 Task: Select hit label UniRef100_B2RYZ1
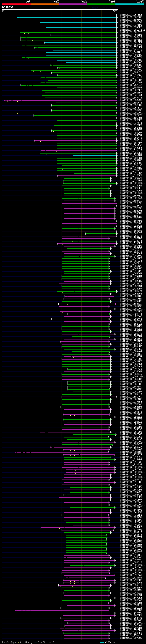tap(131, 178)
